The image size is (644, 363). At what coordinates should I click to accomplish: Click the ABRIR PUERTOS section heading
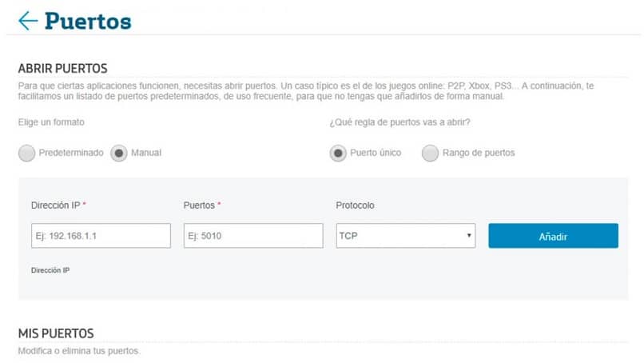[62, 69]
